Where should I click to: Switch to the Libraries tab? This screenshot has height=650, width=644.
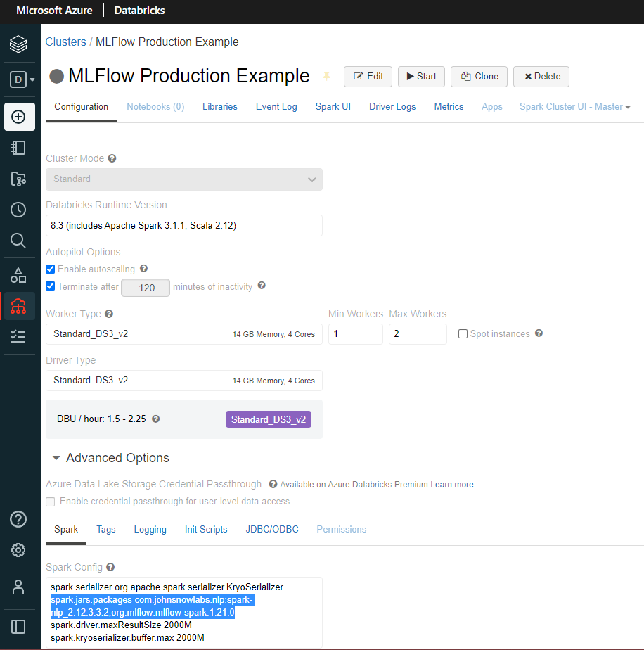[x=219, y=107]
